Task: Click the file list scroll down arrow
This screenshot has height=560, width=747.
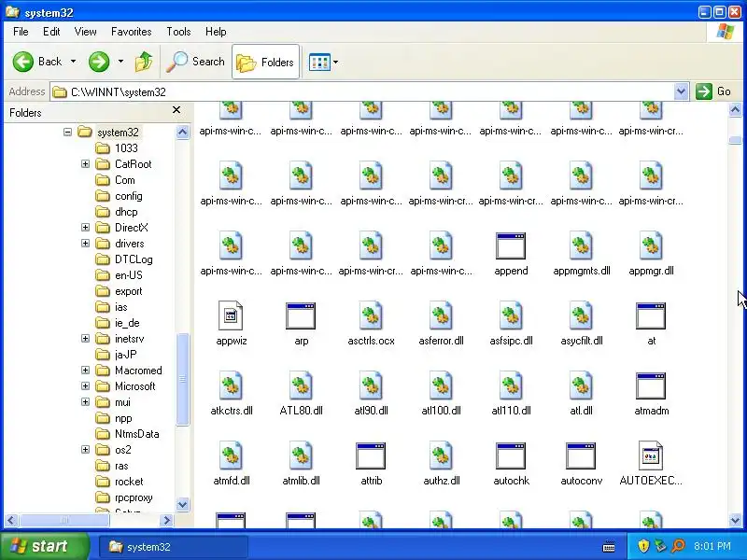Action: (x=735, y=521)
